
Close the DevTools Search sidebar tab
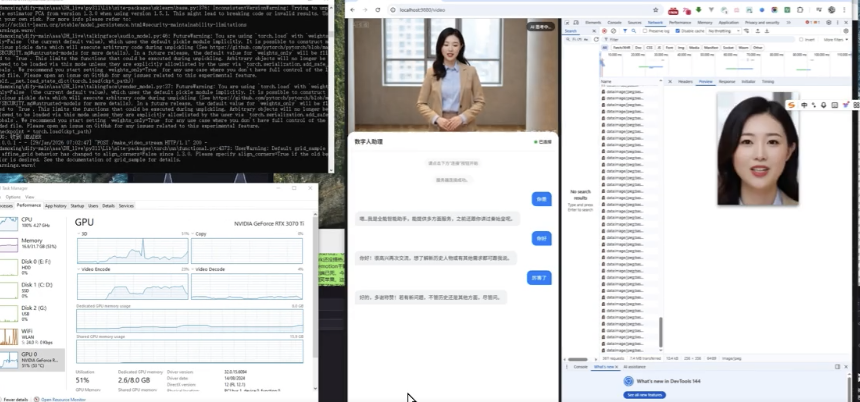coord(594,31)
